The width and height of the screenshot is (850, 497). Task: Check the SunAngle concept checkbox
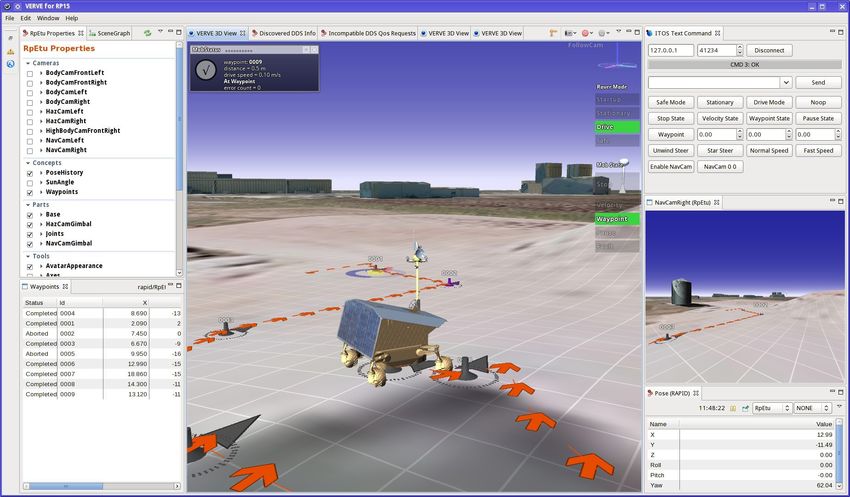[30, 183]
